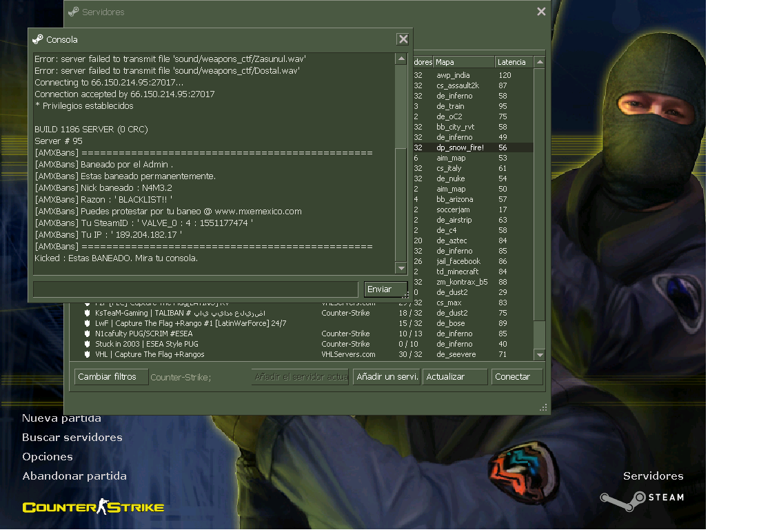Click the server list scroll up arrow

(x=540, y=62)
